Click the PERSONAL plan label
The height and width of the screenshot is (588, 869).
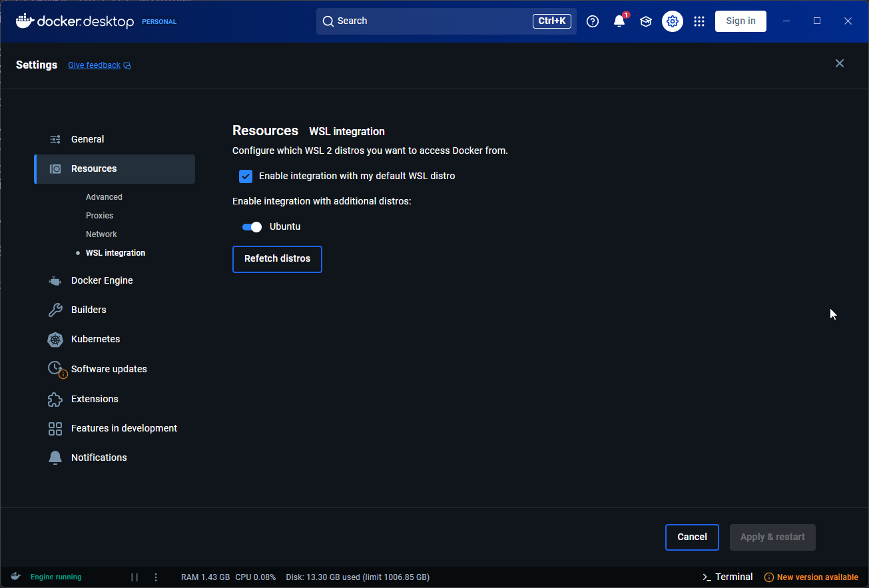point(159,22)
